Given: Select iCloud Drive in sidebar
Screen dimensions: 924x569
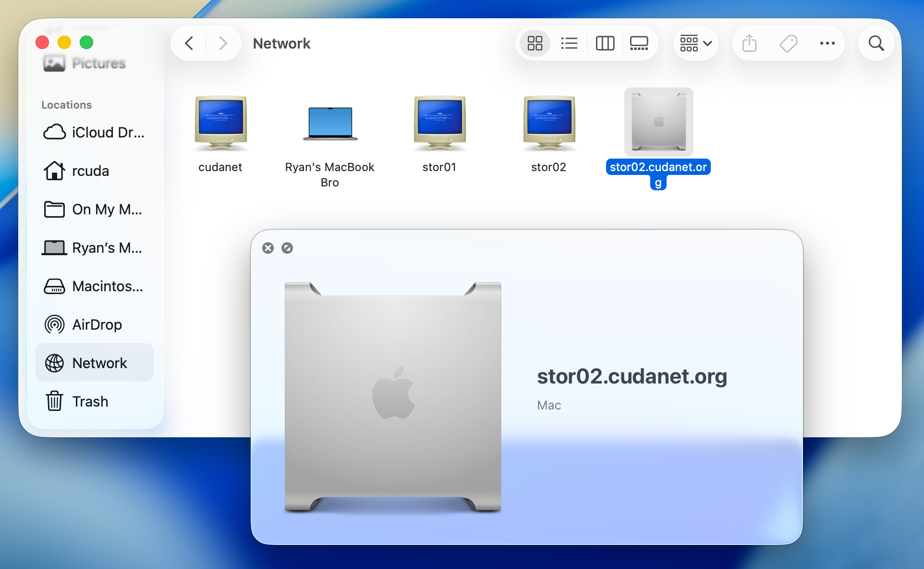Looking at the screenshot, I should coord(95,132).
